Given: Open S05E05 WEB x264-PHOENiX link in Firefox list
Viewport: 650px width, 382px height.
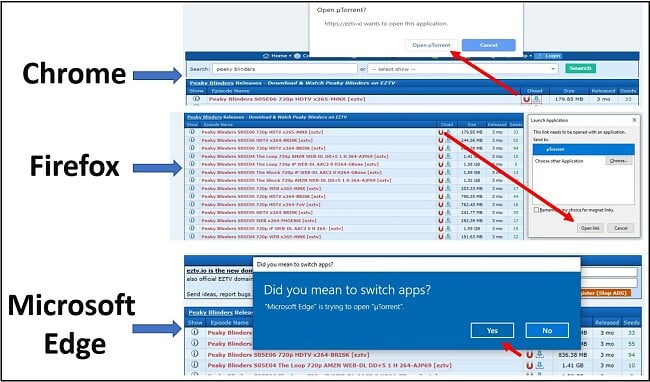Looking at the screenshot, I should pos(259,220).
